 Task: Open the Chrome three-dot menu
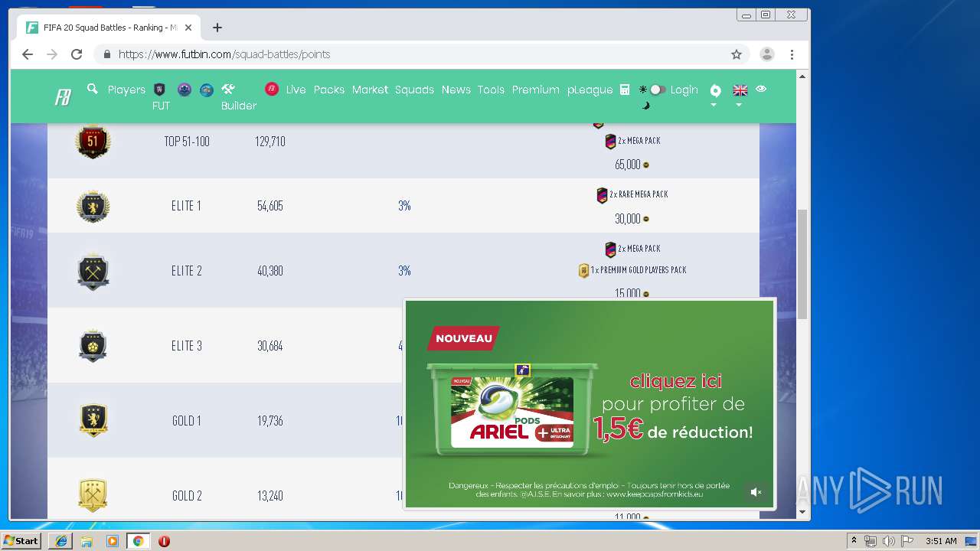(x=792, y=54)
